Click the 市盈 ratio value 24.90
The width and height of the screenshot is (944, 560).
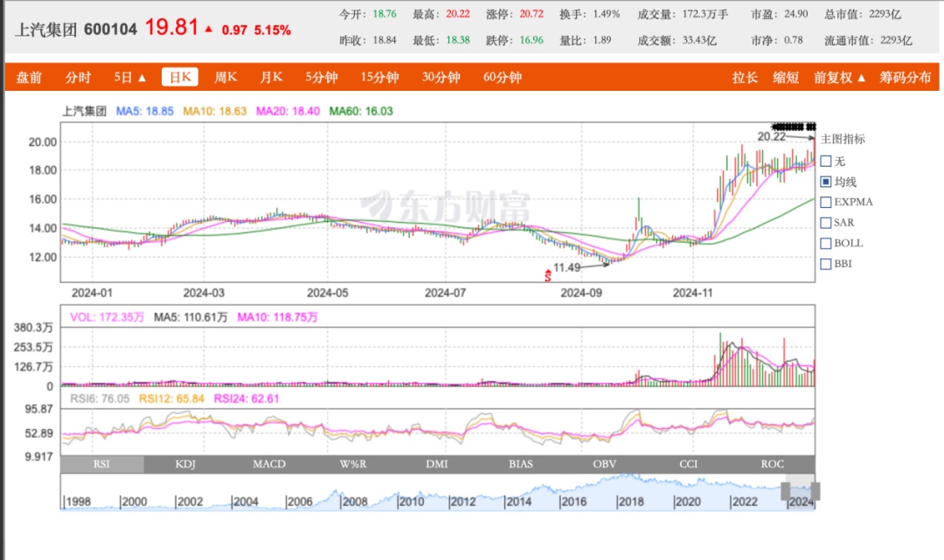pos(796,14)
